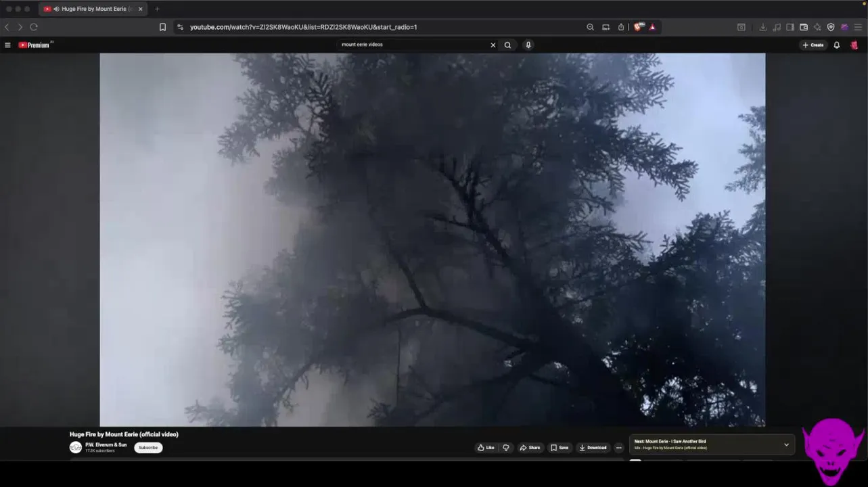Screen dimensions: 868x487
Task: Go back with browser back arrow
Action: point(7,27)
